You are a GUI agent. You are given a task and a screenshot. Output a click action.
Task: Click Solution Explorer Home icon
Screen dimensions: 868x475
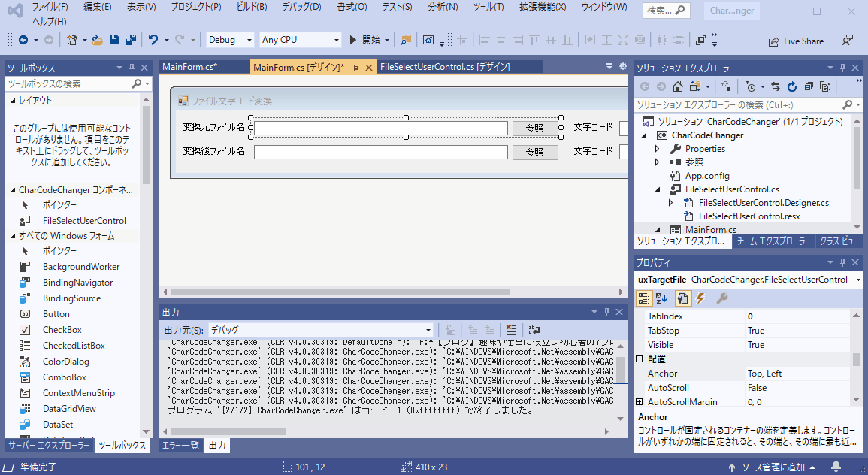pyautogui.click(x=678, y=86)
